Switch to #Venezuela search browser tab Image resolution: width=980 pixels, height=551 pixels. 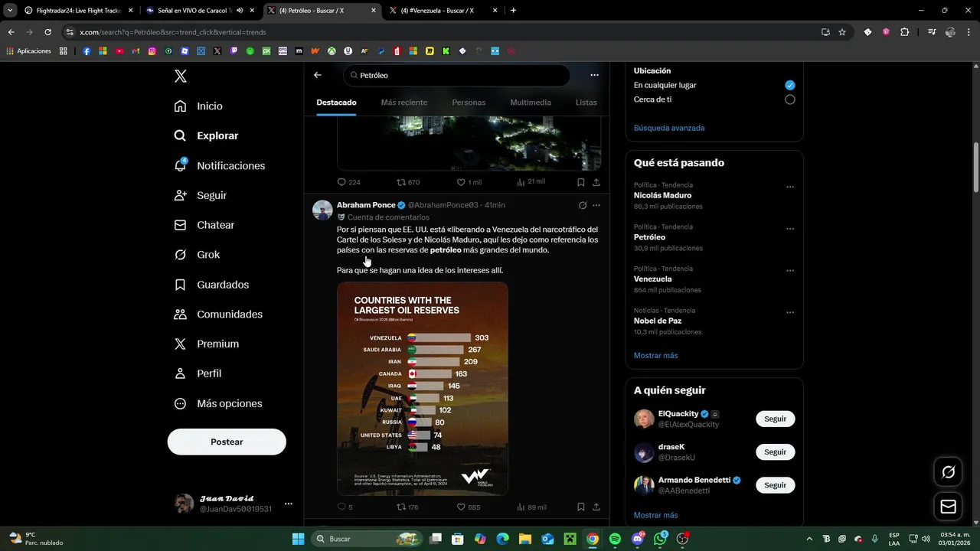[x=443, y=10]
